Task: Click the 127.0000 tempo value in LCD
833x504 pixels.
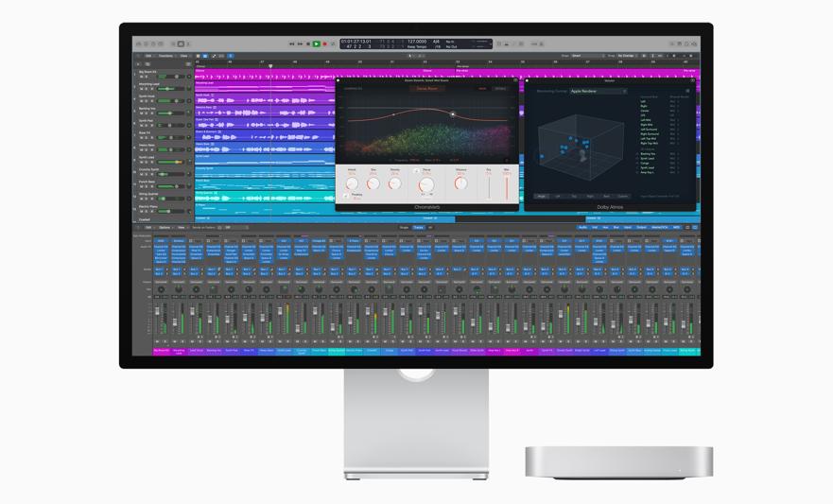Action: point(417,41)
